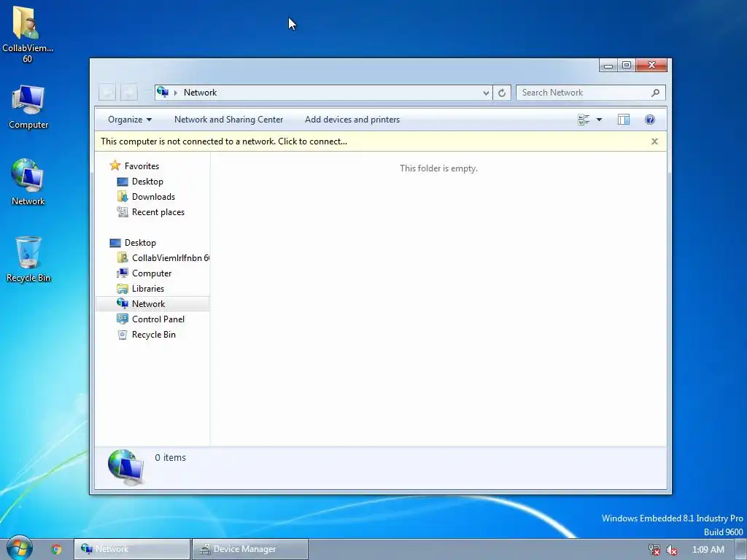This screenshot has width=747, height=560.
Task: Select Network in navigation pane
Action: tap(152, 304)
